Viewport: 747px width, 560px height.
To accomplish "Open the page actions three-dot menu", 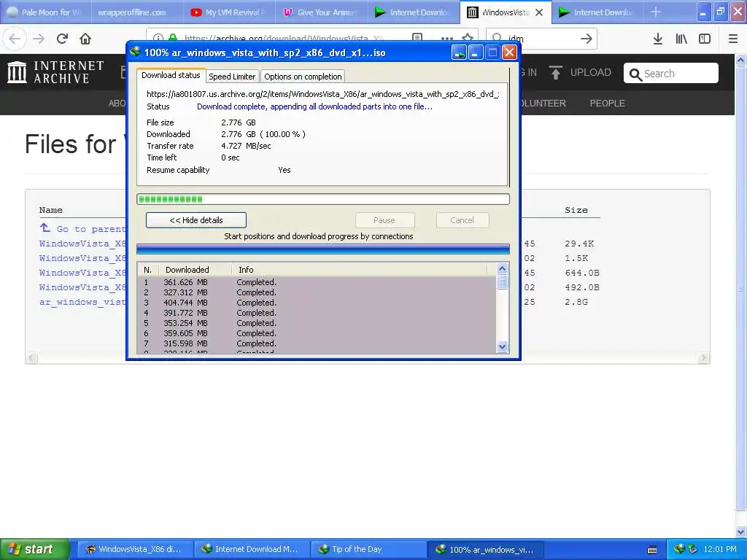I will 447,39.
